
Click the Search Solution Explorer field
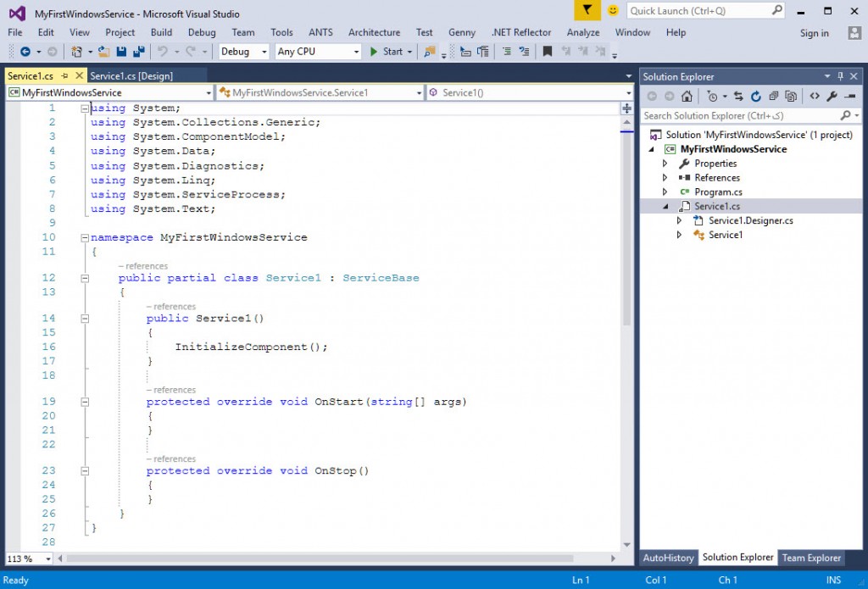tap(737, 115)
